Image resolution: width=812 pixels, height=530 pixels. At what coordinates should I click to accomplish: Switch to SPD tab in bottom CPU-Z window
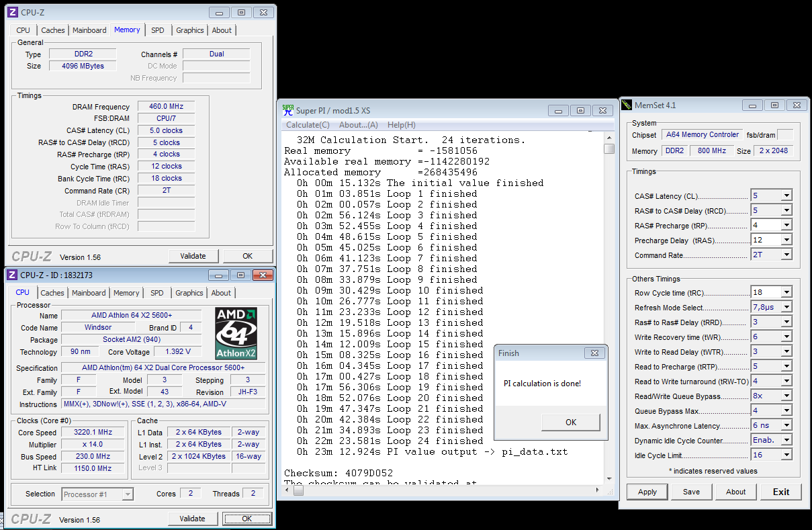[x=156, y=293]
